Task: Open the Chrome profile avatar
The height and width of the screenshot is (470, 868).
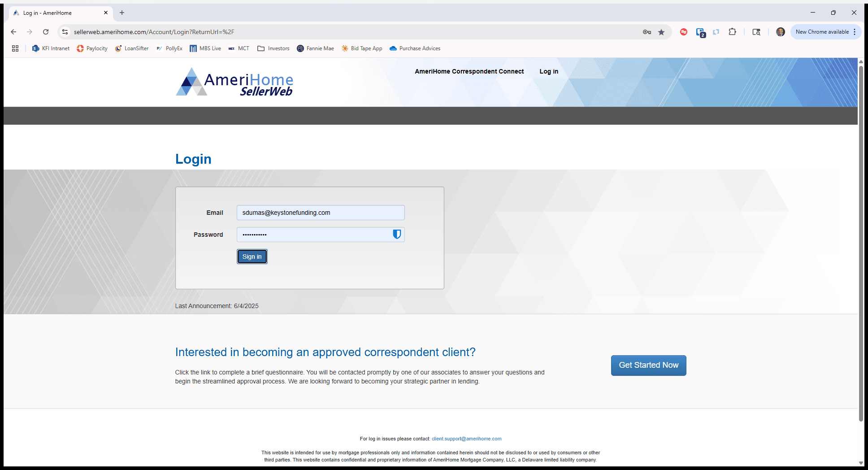Action: [781, 32]
